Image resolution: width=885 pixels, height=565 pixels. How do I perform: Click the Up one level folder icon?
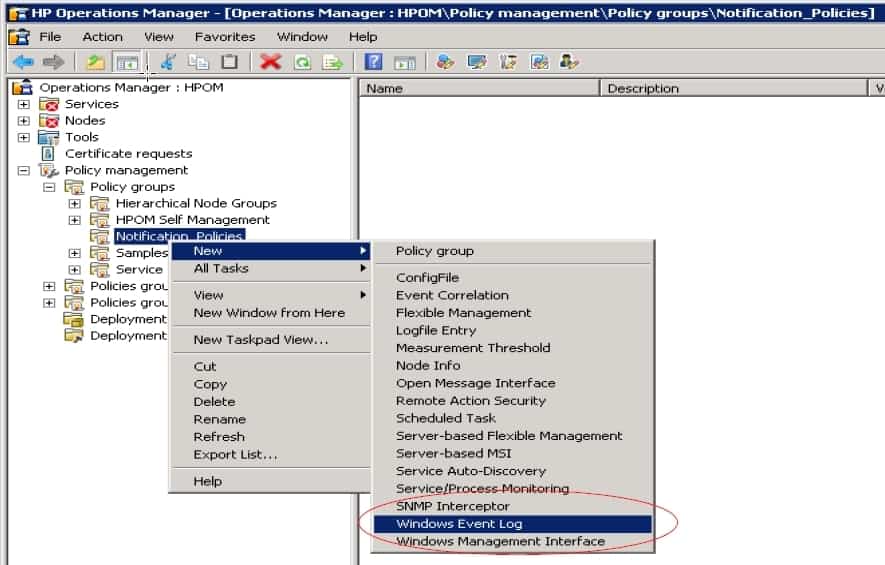click(95, 62)
